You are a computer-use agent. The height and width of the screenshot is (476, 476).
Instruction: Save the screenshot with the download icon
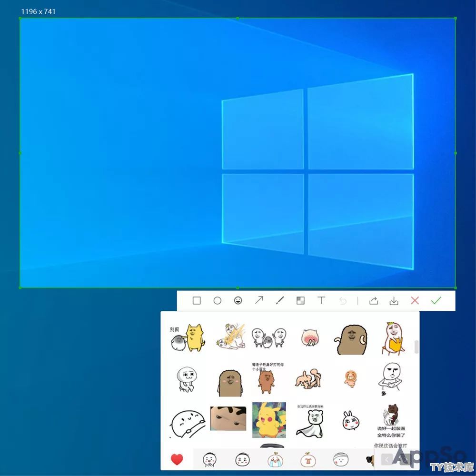394,301
